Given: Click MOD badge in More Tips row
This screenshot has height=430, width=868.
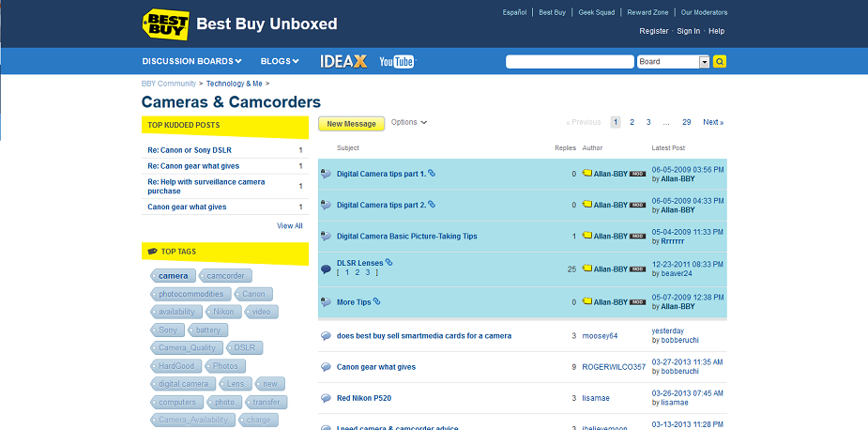Looking at the screenshot, I should (638, 302).
